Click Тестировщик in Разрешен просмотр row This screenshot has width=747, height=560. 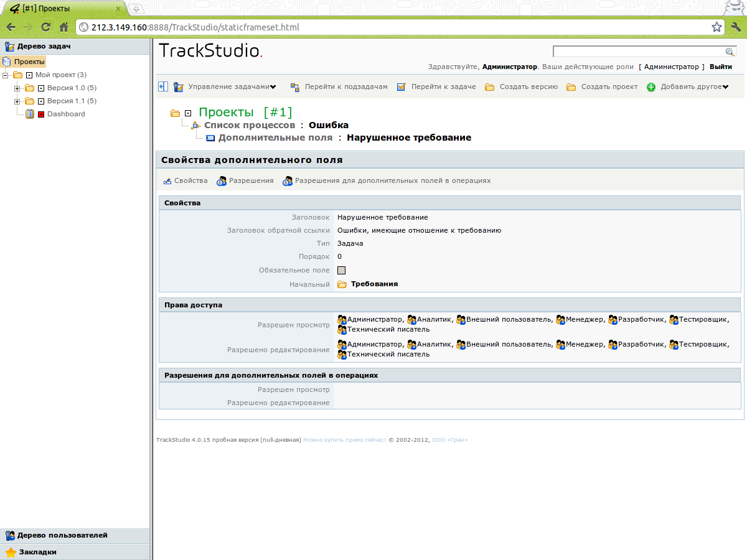[703, 319]
